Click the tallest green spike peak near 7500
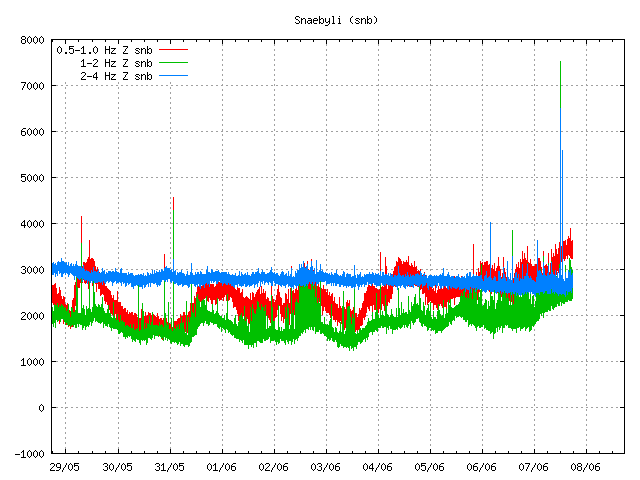The width and height of the screenshot is (640, 480). coord(560,63)
